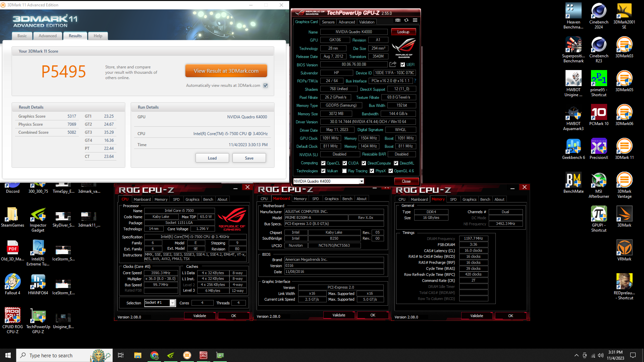Screen dimensions: 644x362
Task: Open HWiNFO64 desktop icon
Action: pyautogui.click(x=38, y=284)
